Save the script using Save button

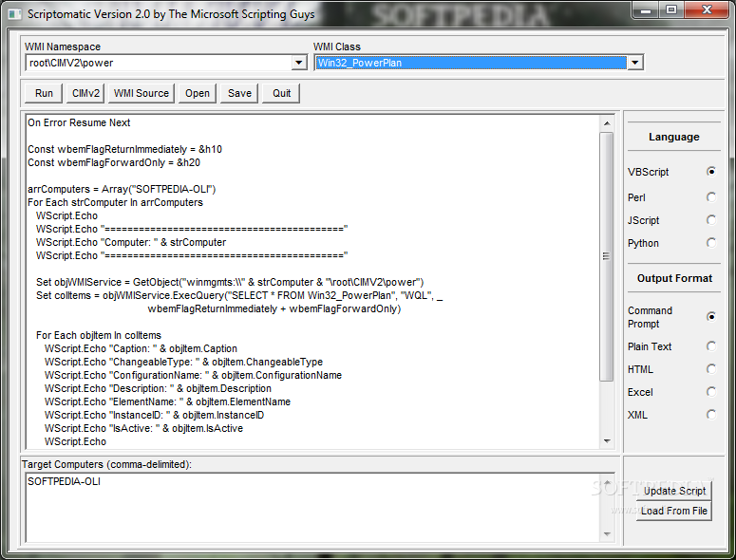coord(239,93)
